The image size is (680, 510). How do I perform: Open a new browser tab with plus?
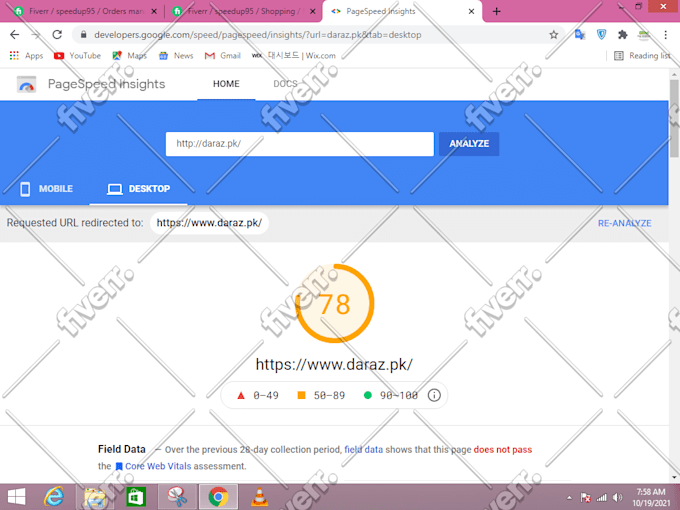pos(497,11)
